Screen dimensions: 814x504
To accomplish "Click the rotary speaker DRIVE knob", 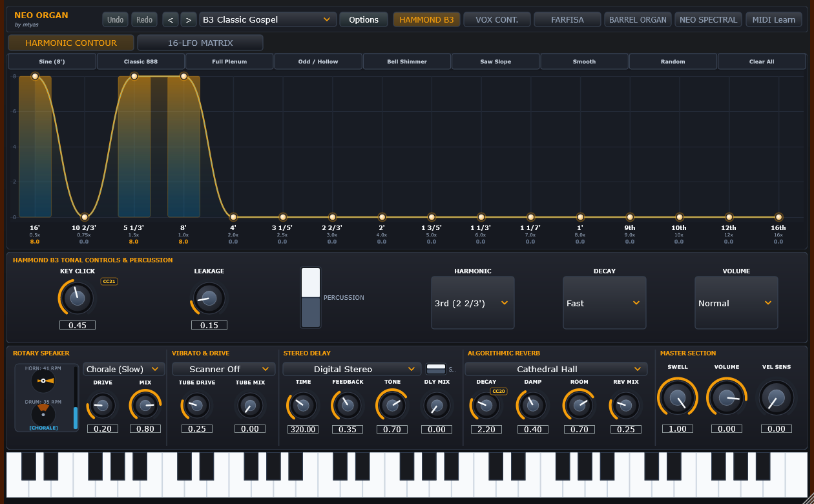I will click(x=103, y=406).
